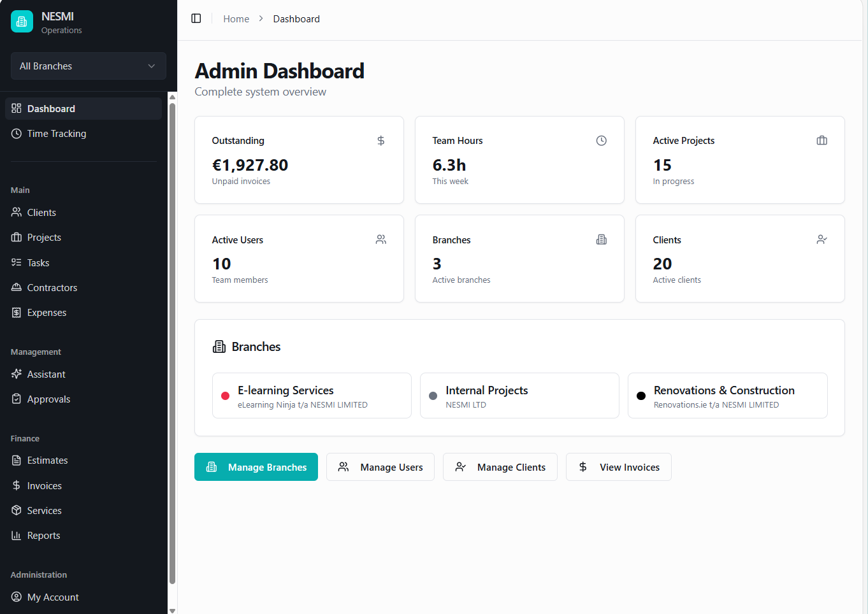868x614 pixels.
Task: Click the black dot for Renovations & Construction
Action: (x=641, y=396)
